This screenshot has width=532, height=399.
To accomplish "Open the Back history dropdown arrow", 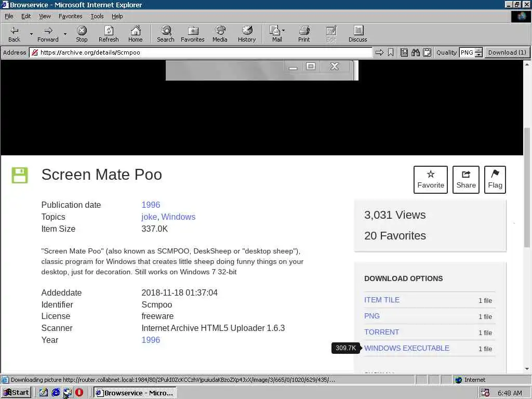I will pyautogui.click(x=31, y=34).
